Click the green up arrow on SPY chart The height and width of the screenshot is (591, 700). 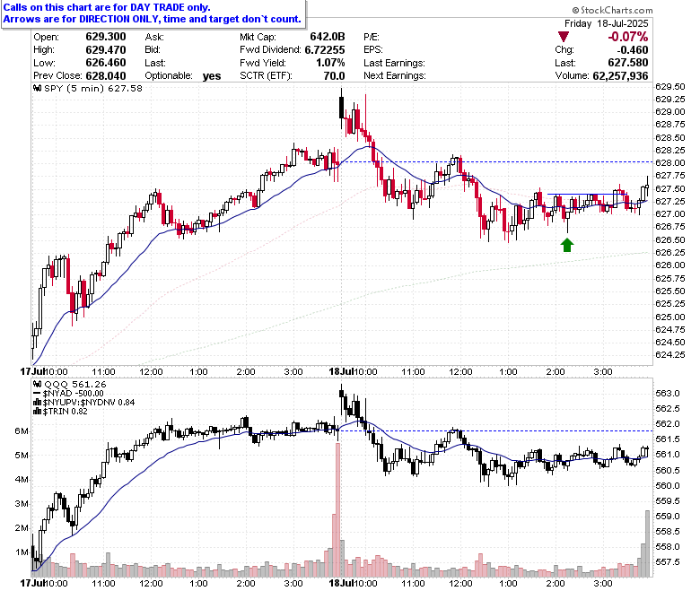[x=567, y=245]
